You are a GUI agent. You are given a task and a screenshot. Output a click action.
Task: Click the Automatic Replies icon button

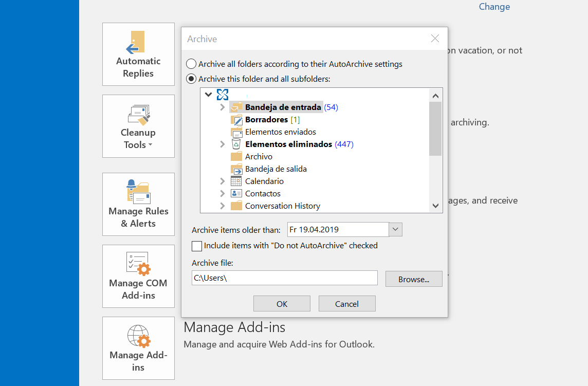[138, 54]
